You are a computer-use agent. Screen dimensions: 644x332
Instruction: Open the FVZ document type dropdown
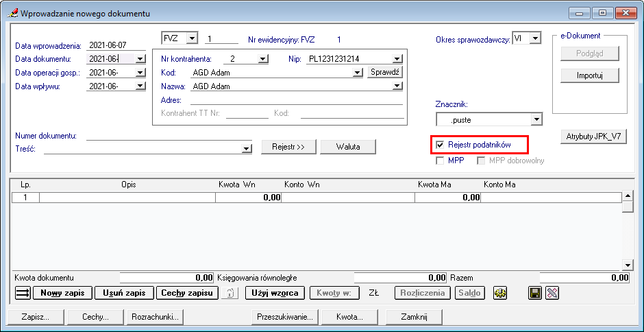[x=192, y=38]
